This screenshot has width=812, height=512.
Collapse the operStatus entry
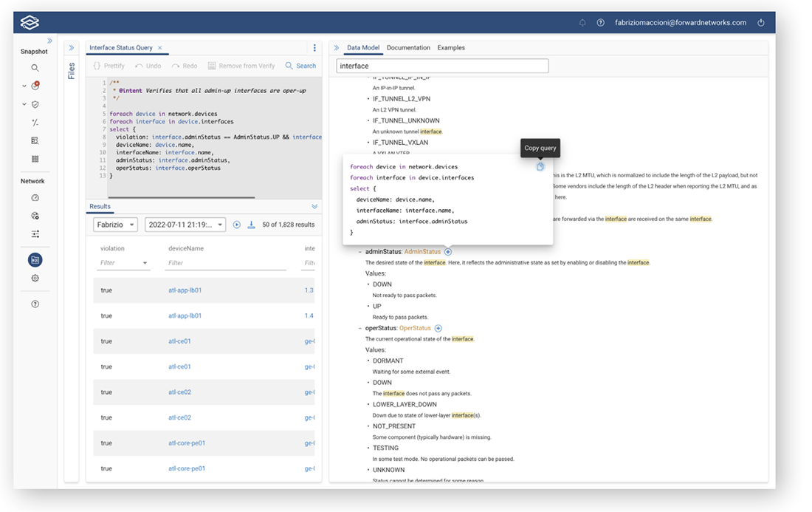pyautogui.click(x=360, y=328)
